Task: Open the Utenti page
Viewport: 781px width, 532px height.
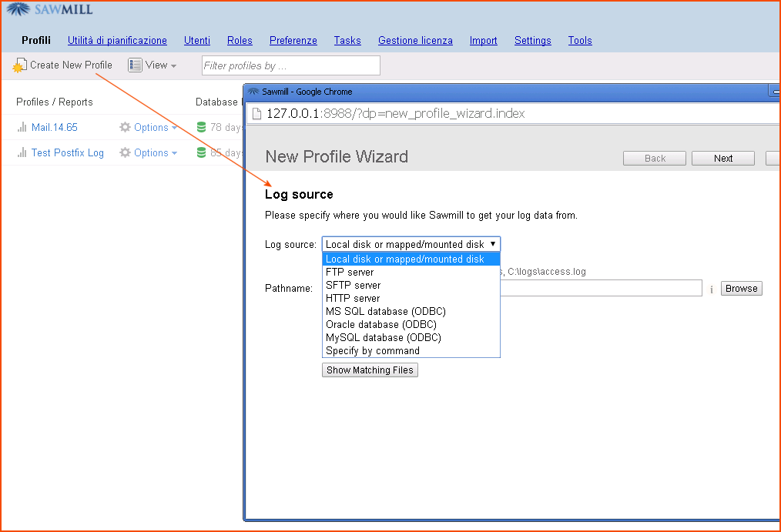Action: click(x=196, y=40)
